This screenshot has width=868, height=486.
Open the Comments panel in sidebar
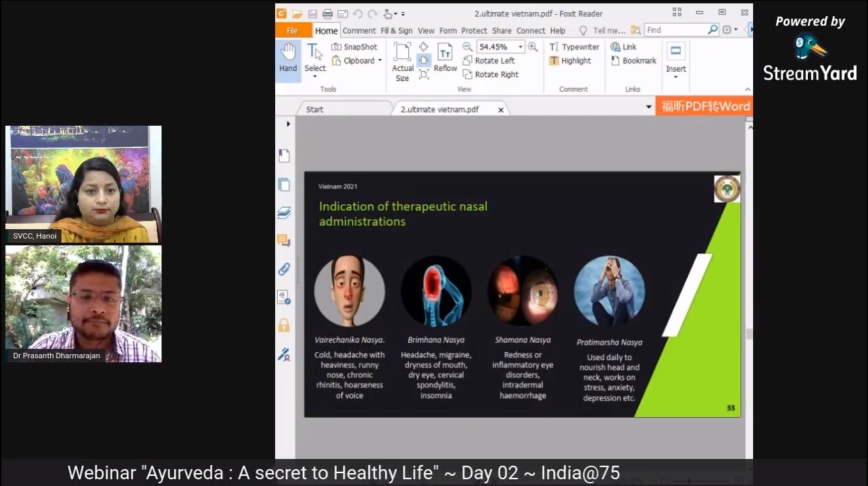284,241
